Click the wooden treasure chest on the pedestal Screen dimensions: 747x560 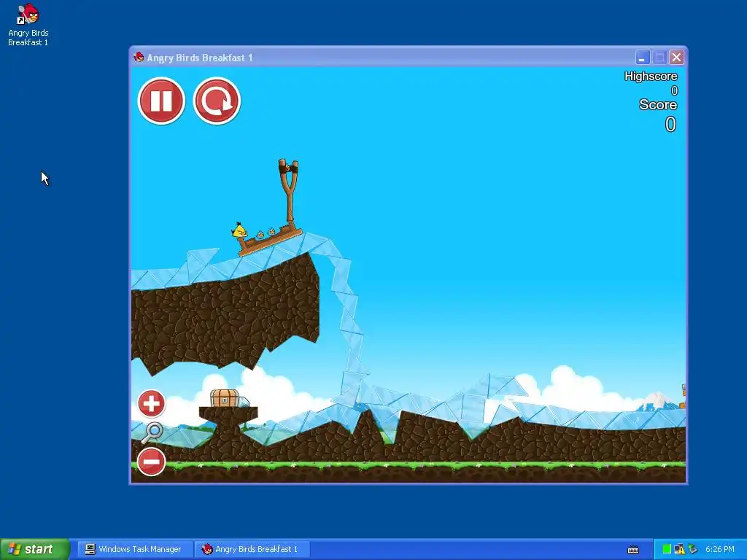click(225, 398)
